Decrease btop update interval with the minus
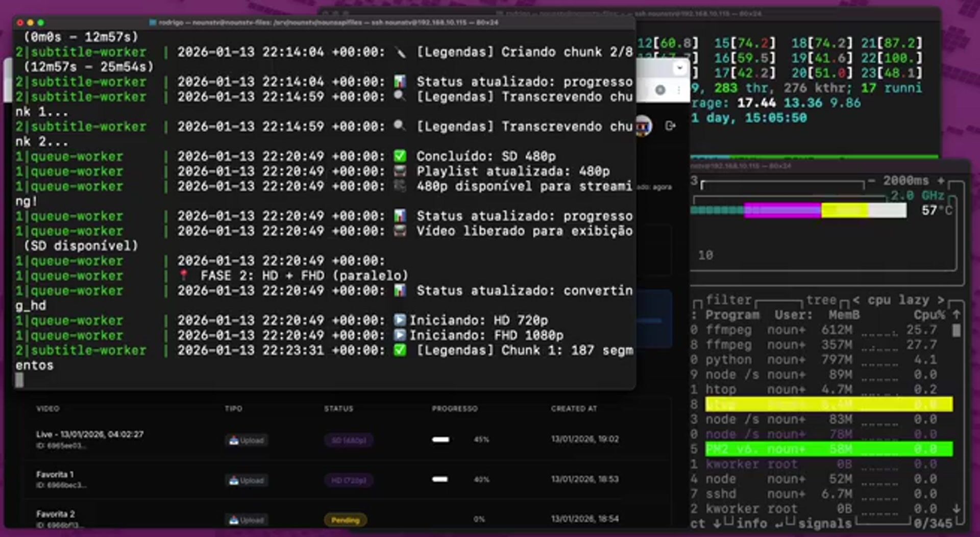The image size is (980, 537). click(x=872, y=181)
